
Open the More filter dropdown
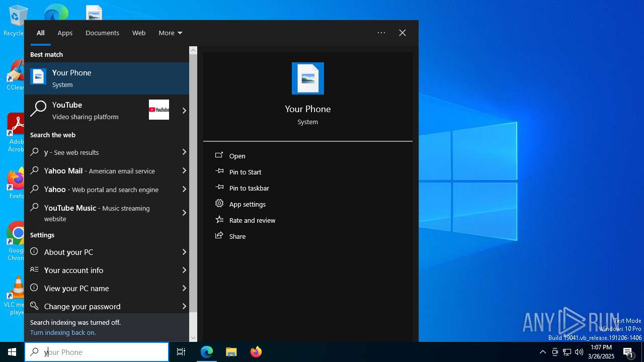point(171,33)
